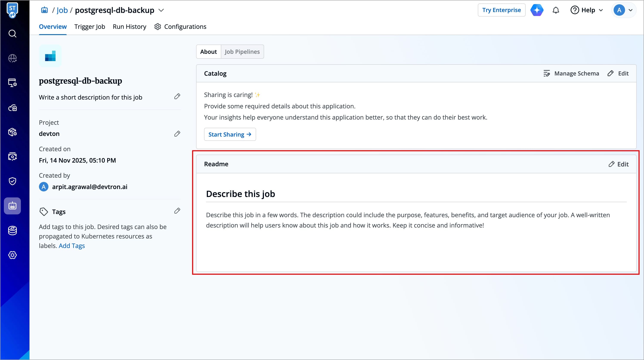Open the AI assistant sparkle icon
The height and width of the screenshot is (360, 644).
point(537,10)
